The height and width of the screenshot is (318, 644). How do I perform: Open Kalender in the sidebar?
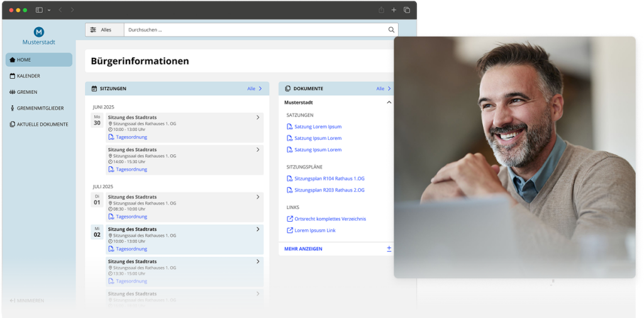(28, 76)
